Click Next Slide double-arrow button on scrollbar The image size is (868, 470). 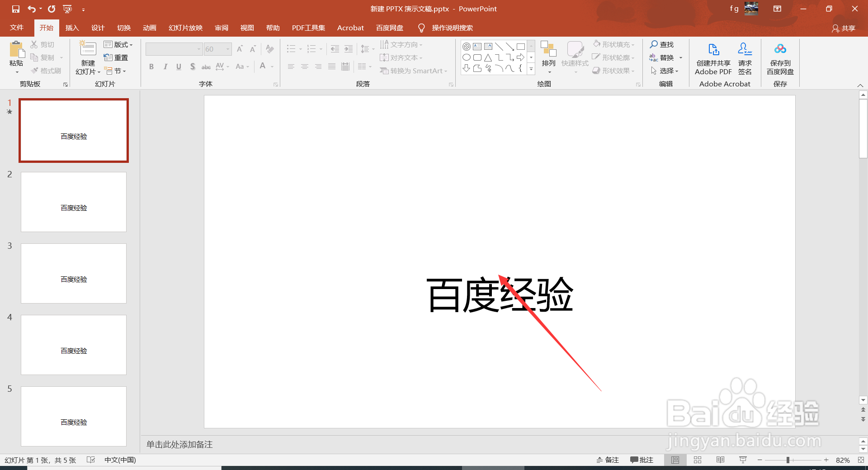(863, 419)
